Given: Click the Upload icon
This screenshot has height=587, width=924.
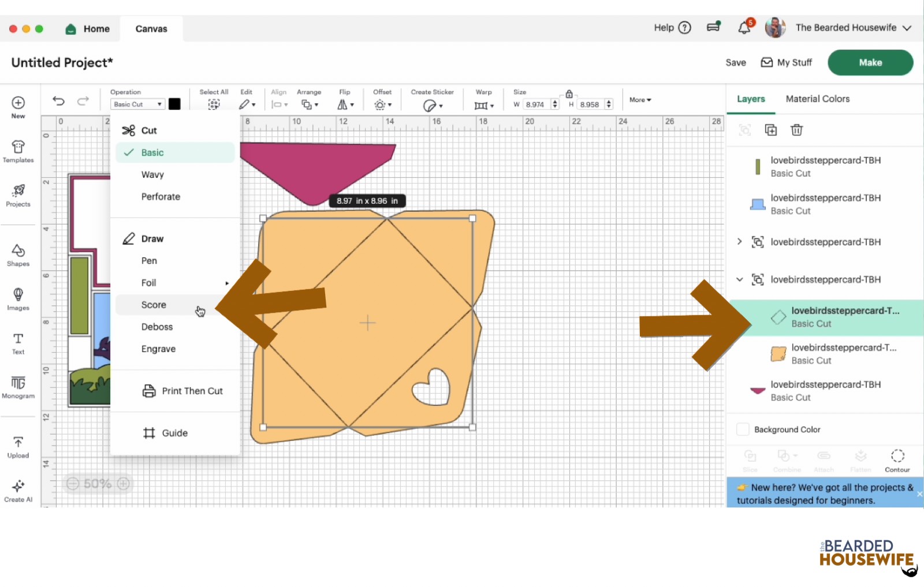Looking at the screenshot, I should [18, 447].
